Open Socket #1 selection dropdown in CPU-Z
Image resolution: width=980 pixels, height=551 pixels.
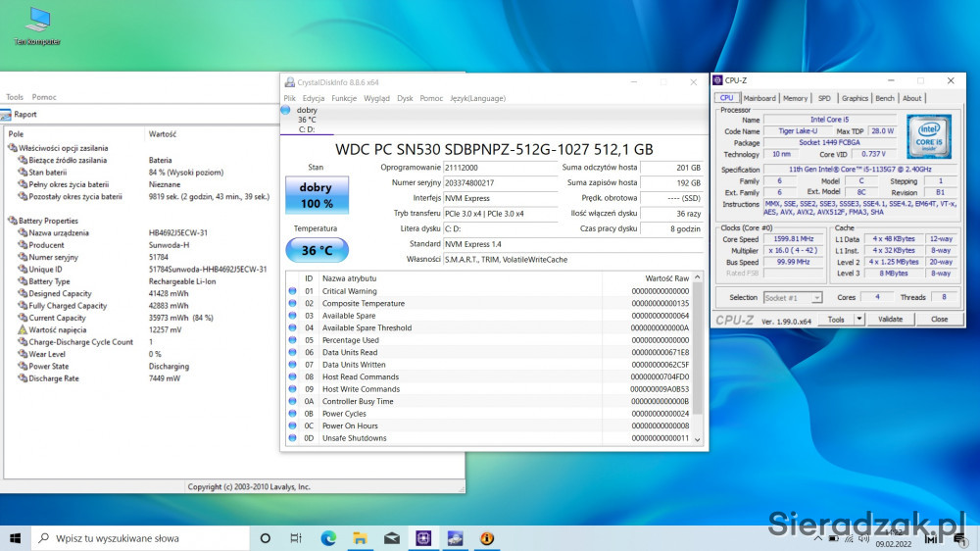coord(793,298)
